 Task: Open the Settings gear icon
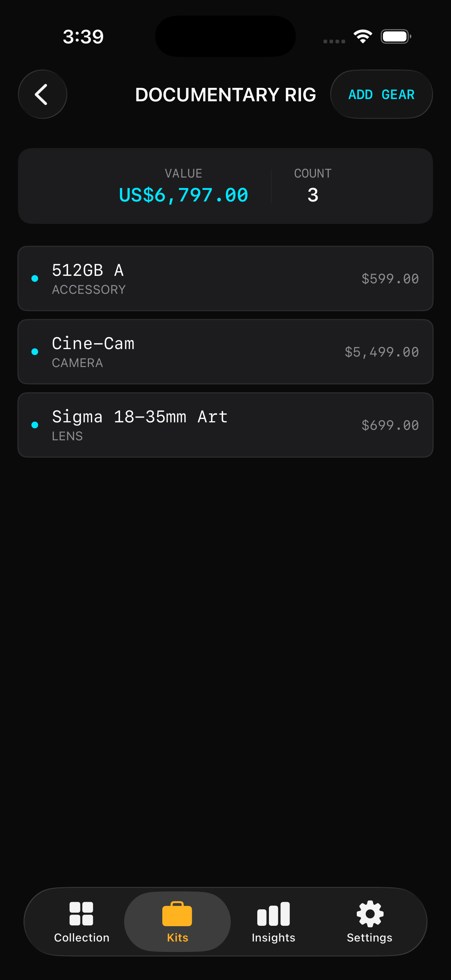[x=369, y=913]
